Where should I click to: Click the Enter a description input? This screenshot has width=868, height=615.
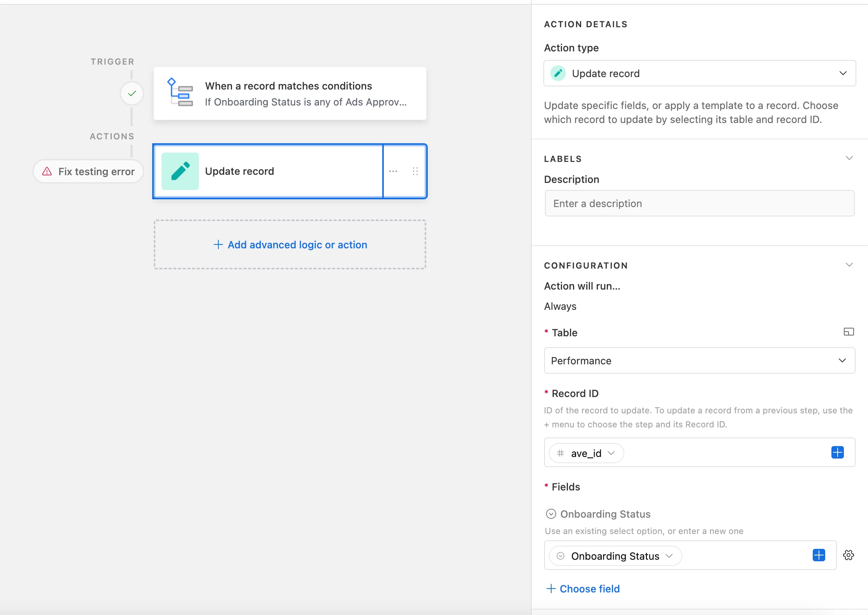[699, 203]
